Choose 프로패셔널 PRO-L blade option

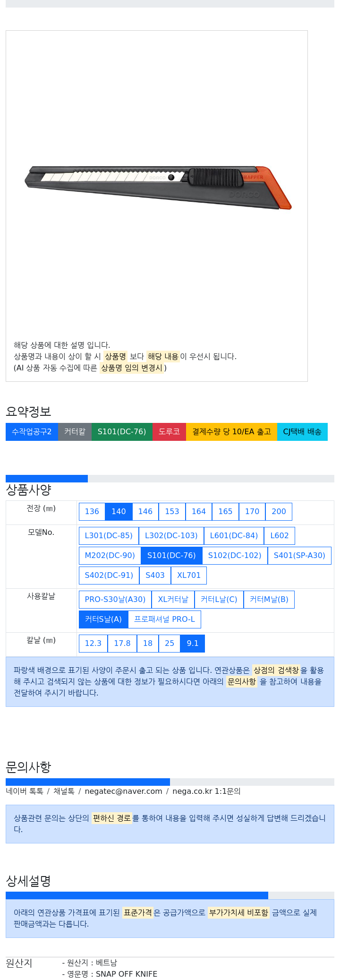pyautogui.click(x=164, y=619)
